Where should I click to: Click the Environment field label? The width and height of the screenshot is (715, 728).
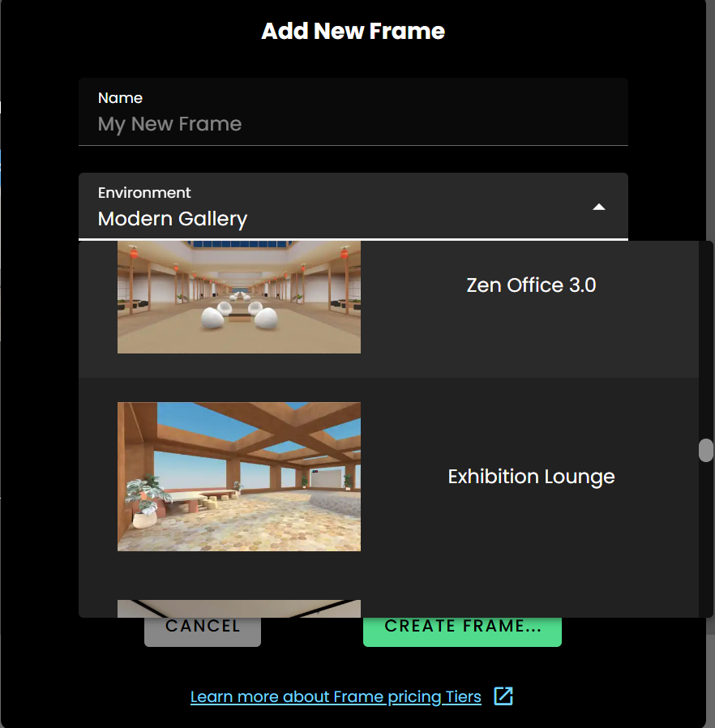click(x=144, y=193)
